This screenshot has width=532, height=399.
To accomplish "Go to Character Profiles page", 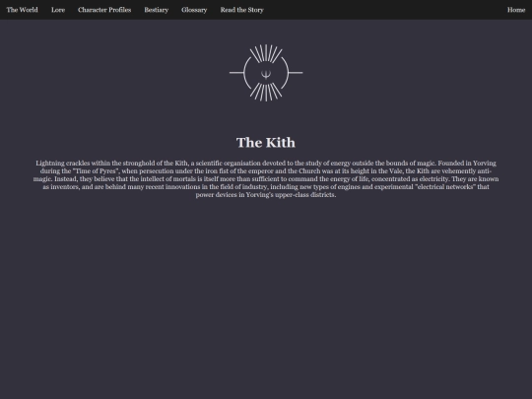I will 104,10.
